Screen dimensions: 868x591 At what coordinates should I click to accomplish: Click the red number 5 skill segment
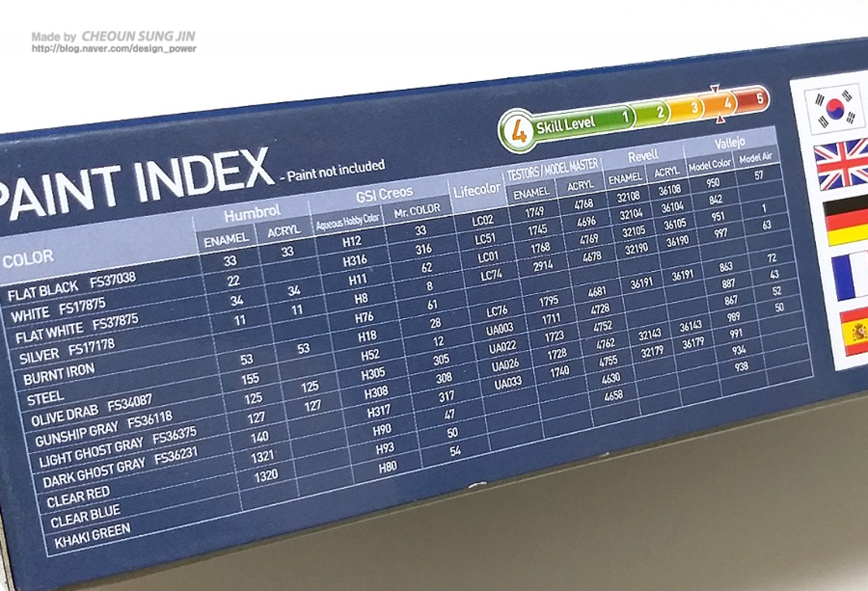758,98
